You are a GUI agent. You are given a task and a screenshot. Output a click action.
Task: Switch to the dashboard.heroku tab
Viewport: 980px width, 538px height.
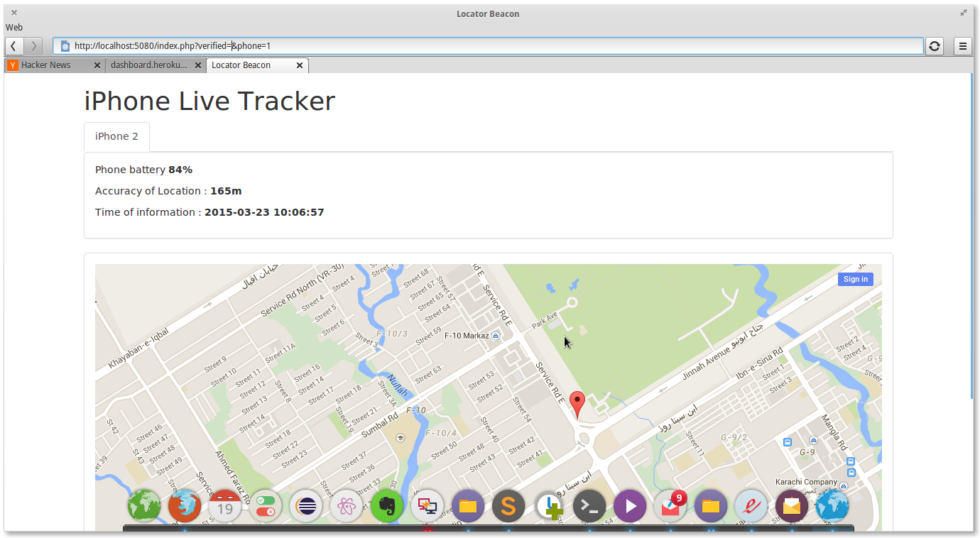(x=149, y=65)
